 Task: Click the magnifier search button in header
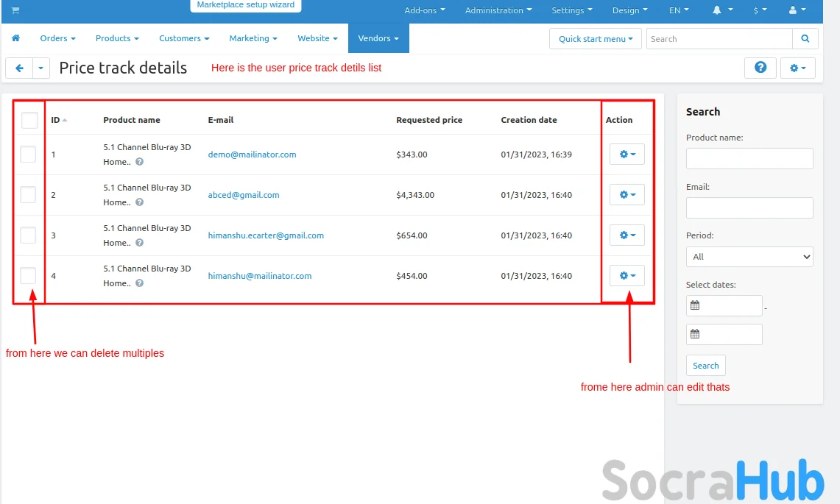(805, 39)
